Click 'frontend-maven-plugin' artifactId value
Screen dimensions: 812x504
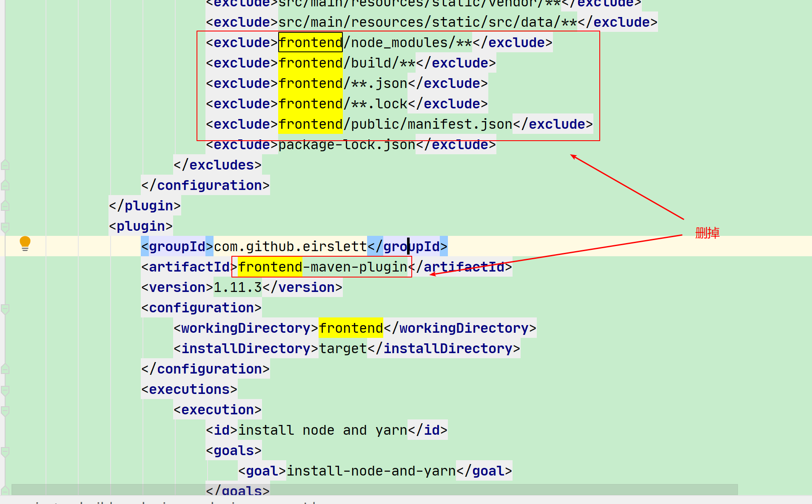[322, 267]
